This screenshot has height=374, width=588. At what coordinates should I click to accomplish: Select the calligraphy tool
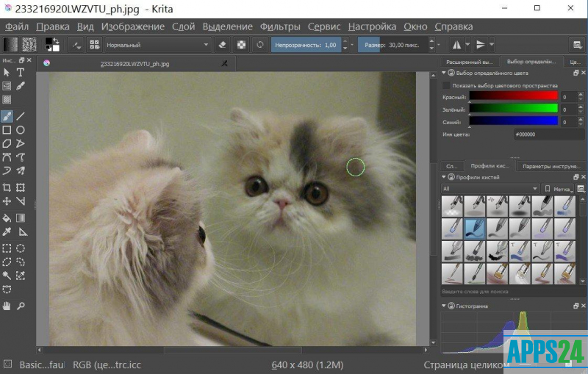(x=21, y=86)
